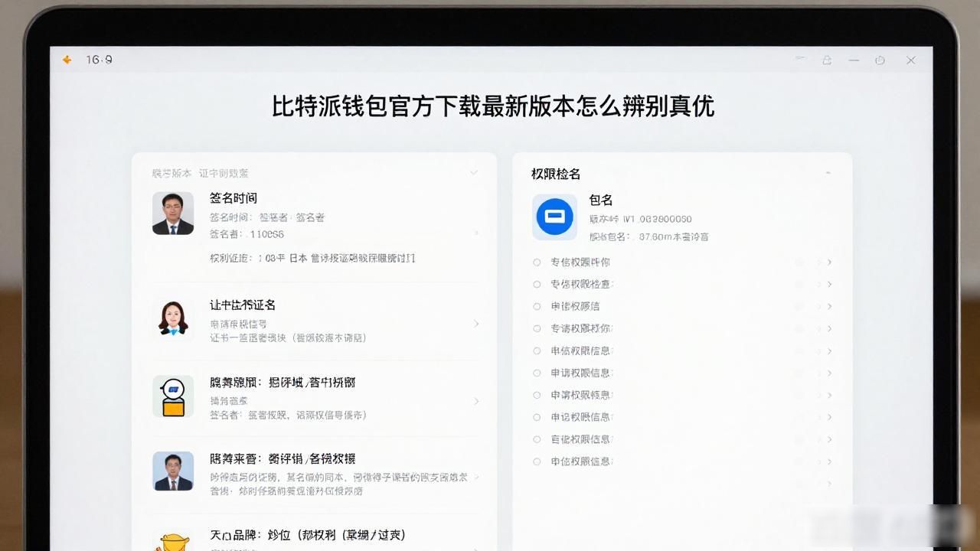This screenshot has height=551, width=980.
Task: Click the 天口品牌 row title at the bottom
Action: point(307,535)
